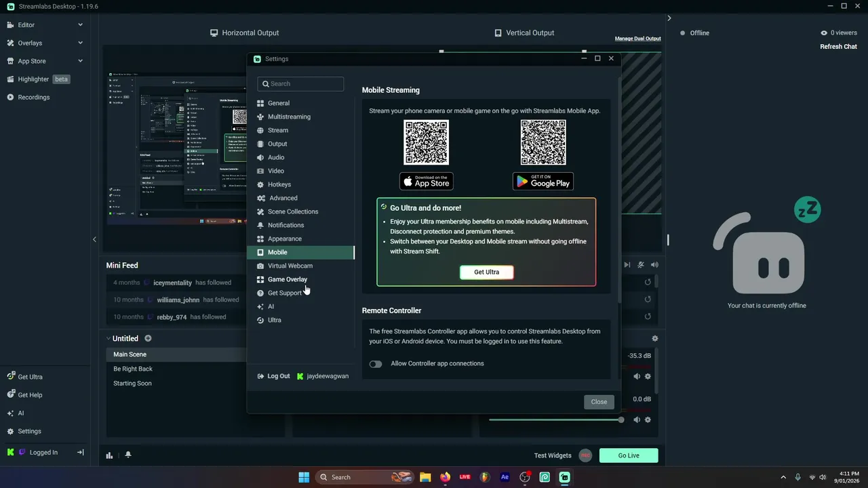Expand the Overlays sidebar menu
Viewport: 868px width, 488px height.
(x=45, y=43)
